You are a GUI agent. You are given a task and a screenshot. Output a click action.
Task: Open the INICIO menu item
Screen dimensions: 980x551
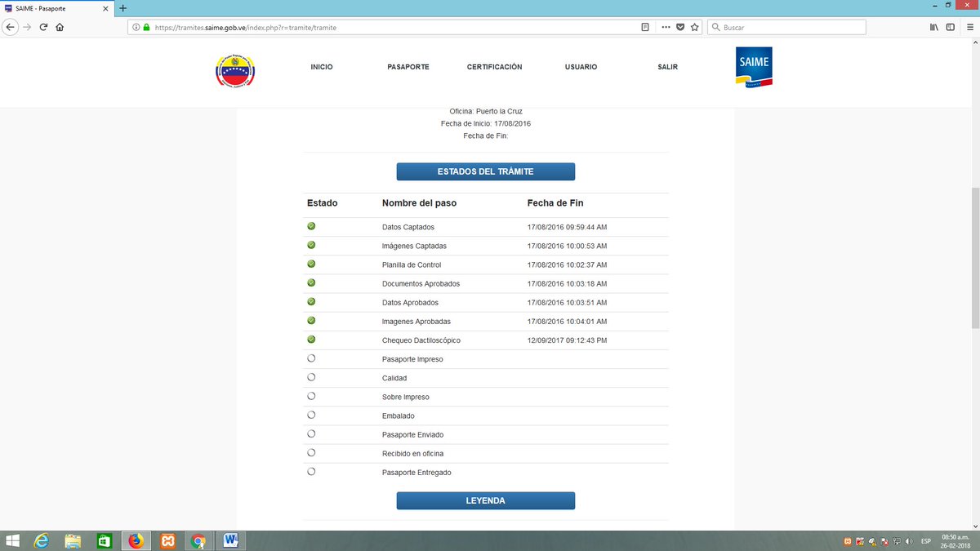322,67
